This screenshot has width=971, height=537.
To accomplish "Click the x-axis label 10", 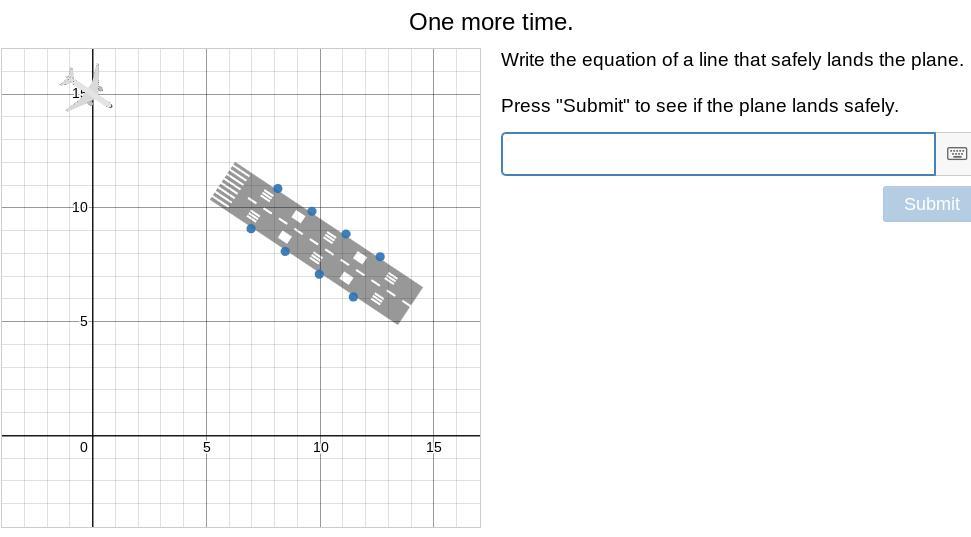I will click(x=320, y=447).
